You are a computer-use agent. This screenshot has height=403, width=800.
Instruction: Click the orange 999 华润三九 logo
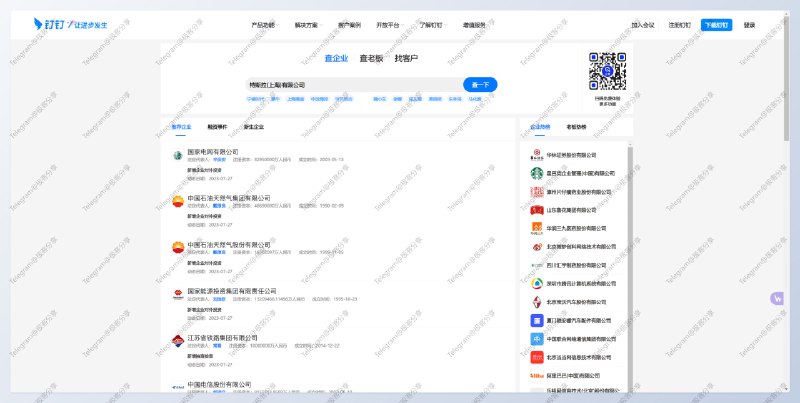point(537,228)
